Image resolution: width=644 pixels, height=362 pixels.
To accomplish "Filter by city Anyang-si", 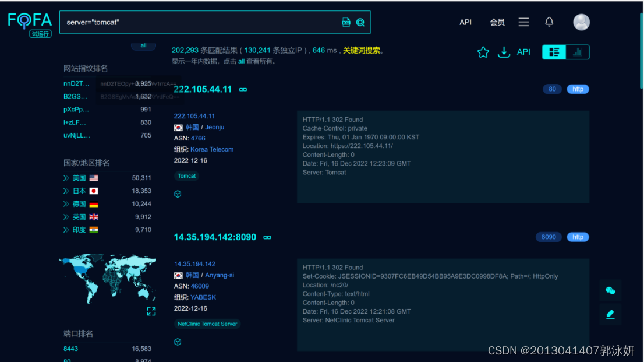I will pyautogui.click(x=220, y=275).
